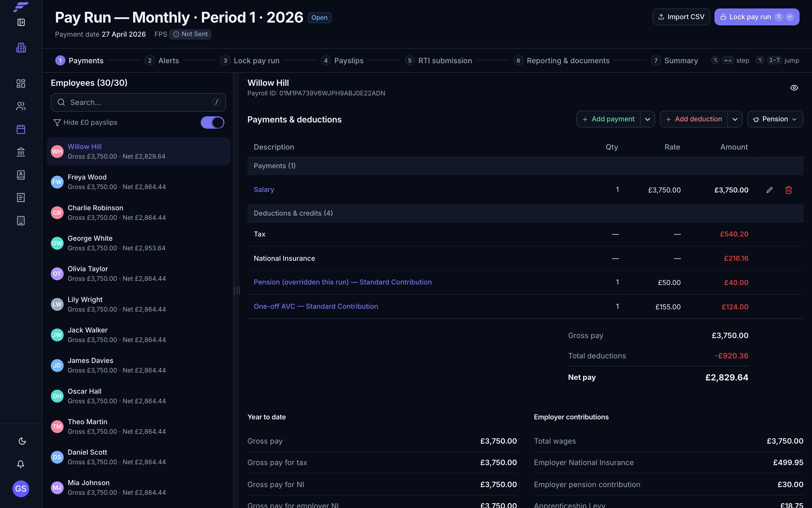Delete the Salary payment trash icon
The width and height of the screenshot is (812, 508).
(x=789, y=190)
